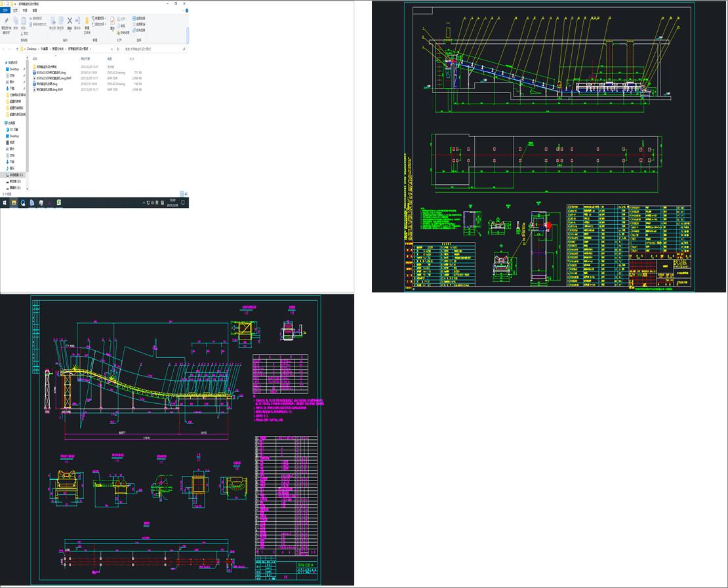Sort by the Date modified column header
Viewport: 728px width, 588px height.
[x=85, y=59]
